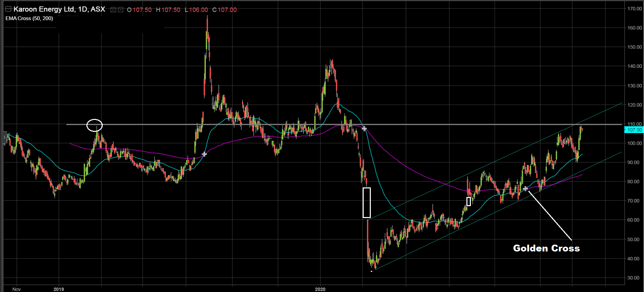
Task: Expand the left side panel arrow
Action: 4,137
